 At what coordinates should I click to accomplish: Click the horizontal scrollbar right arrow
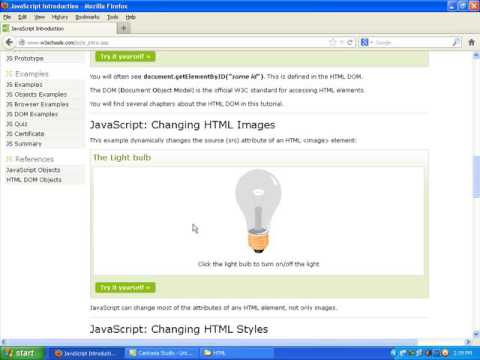click(468, 342)
